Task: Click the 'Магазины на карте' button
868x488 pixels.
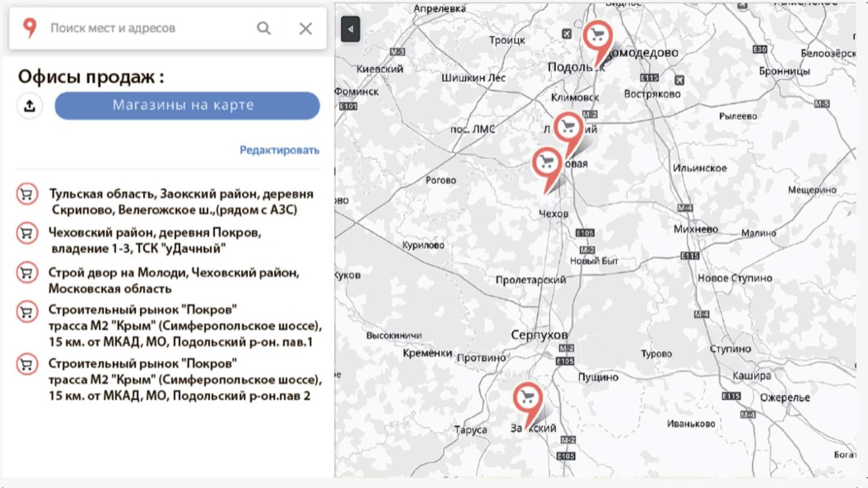Action: click(187, 106)
